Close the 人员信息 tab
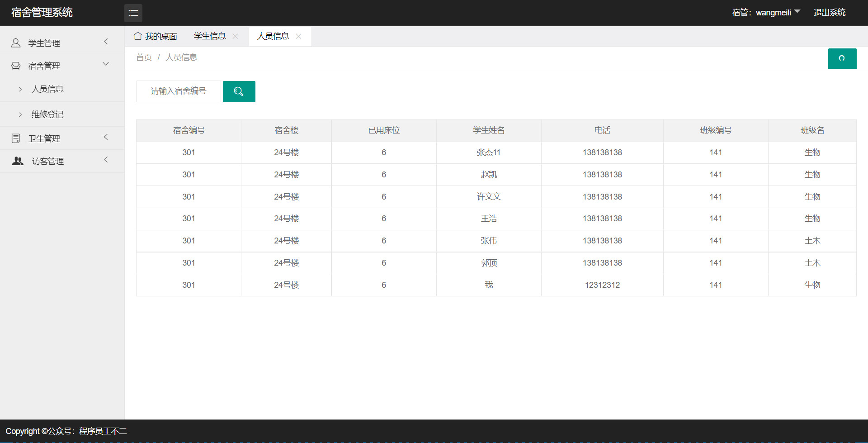This screenshot has height=443, width=868. tap(298, 36)
